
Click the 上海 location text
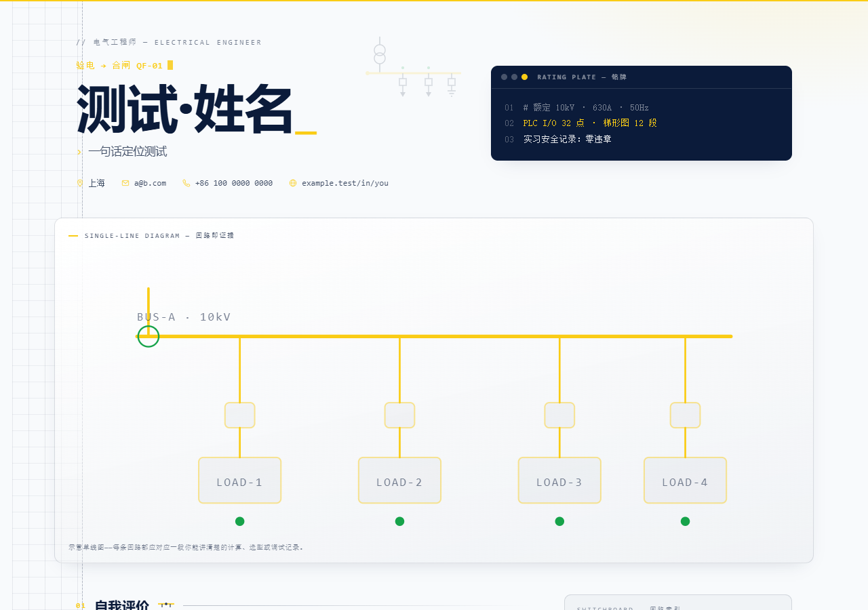click(96, 183)
